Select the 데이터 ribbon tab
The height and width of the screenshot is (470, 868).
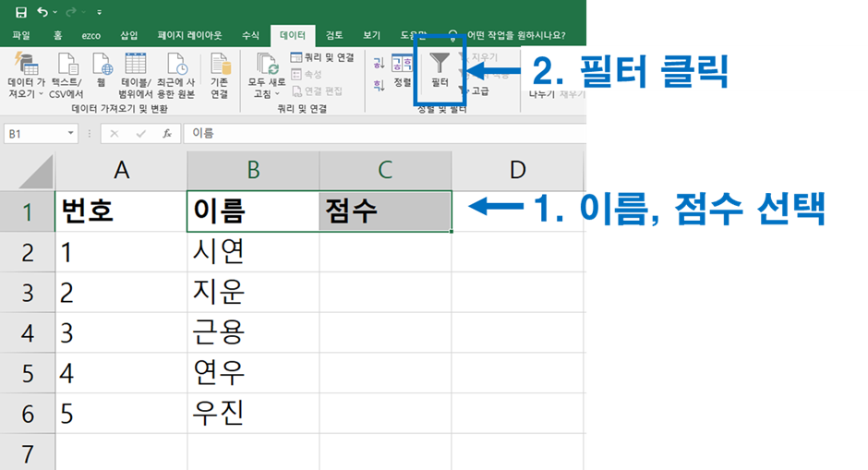point(293,35)
